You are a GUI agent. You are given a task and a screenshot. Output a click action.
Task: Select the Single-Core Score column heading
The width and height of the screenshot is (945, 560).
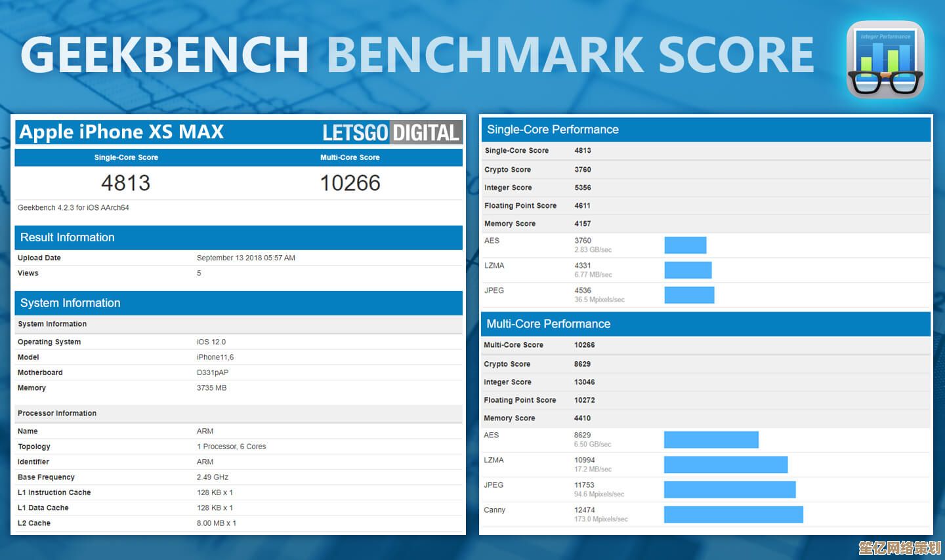[126, 157]
